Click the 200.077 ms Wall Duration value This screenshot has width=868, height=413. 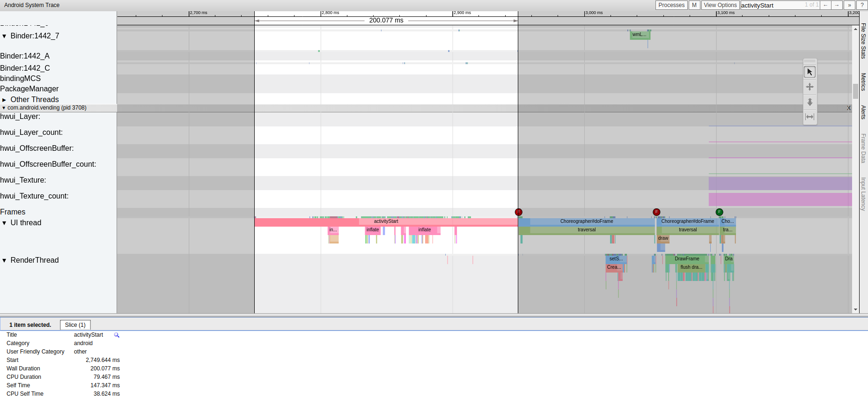pyautogui.click(x=105, y=369)
